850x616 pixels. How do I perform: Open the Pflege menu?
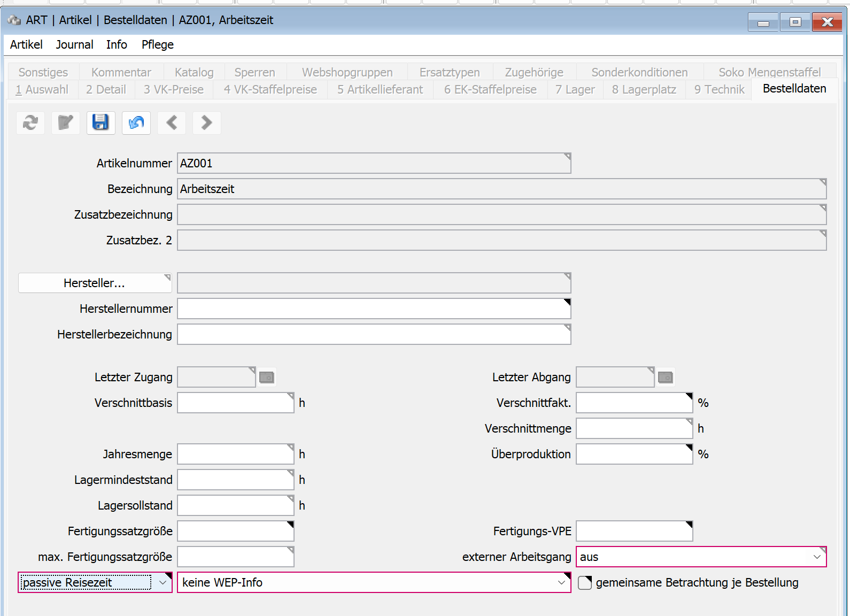pos(157,45)
